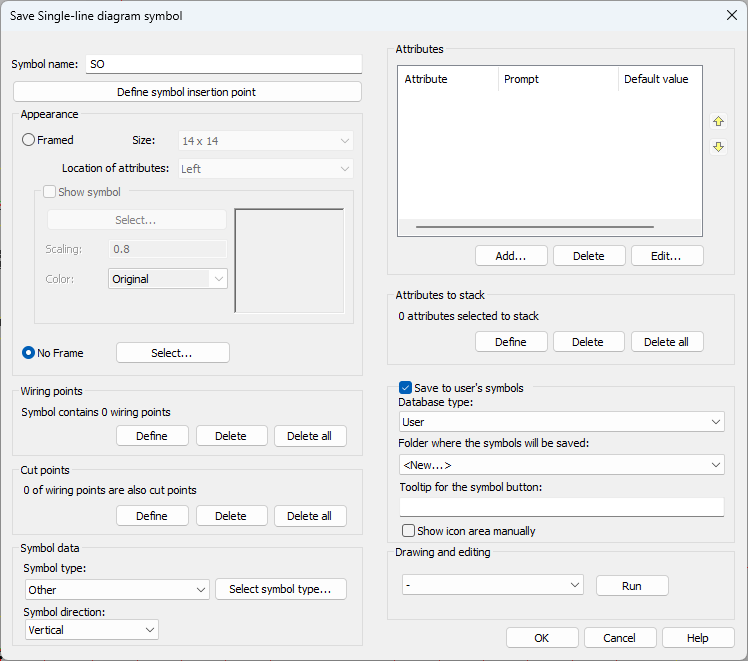The image size is (748, 661).
Task: Click the move attribute up arrow icon
Action: tap(718, 121)
